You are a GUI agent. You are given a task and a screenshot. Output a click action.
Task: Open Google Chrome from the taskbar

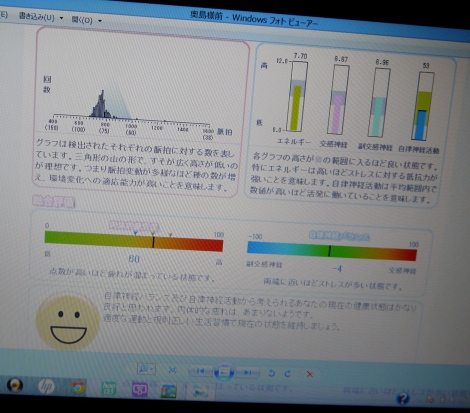pos(78,388)
